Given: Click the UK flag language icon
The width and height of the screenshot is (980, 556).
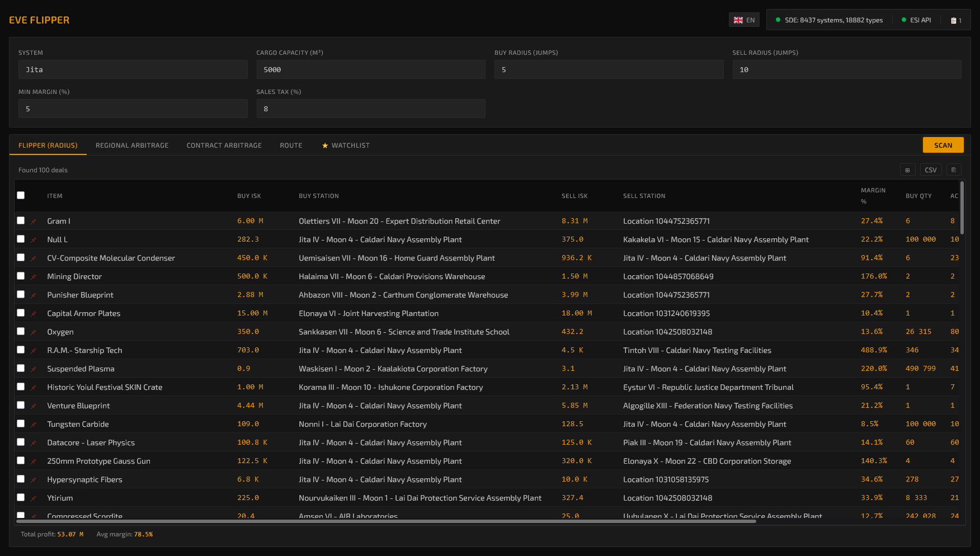Looking at the screenshot, I should click(738, 20).
